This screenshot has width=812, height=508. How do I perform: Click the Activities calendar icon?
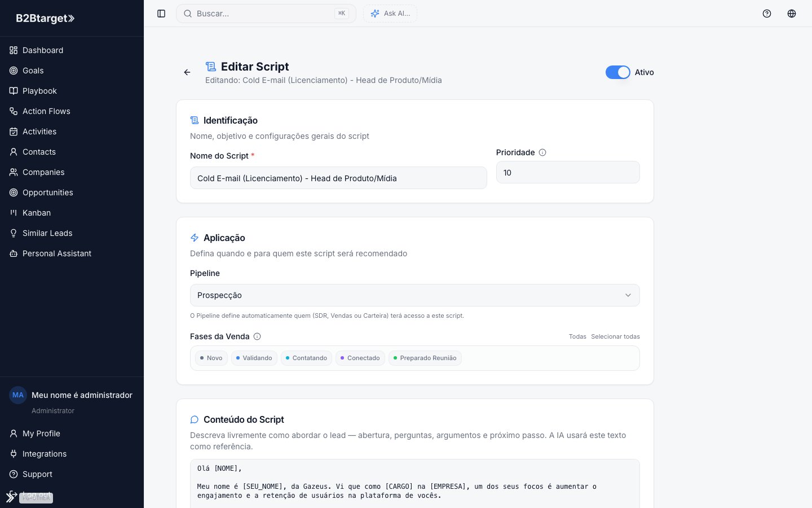click(x=14, y=132)
